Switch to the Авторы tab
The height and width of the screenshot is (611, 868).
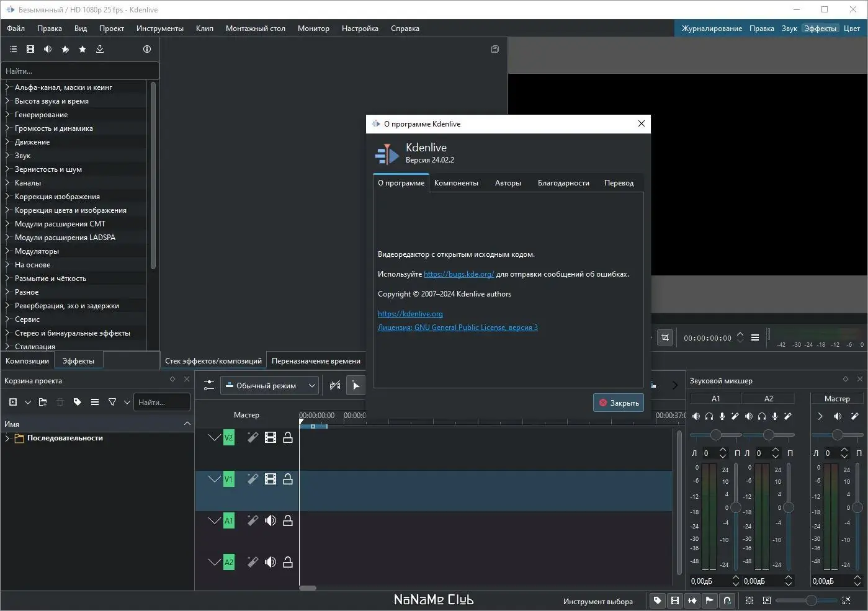tap(508, 183)
